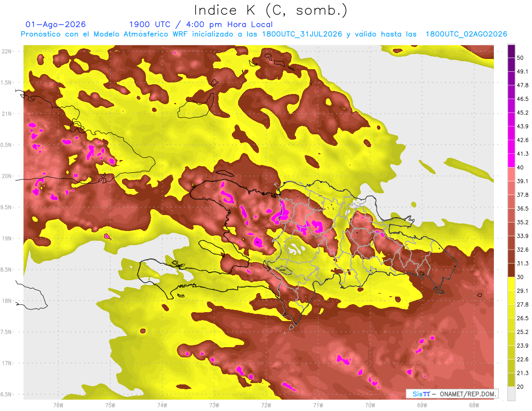Click the 22N latitude axis label
Viewport: 532px width, 411px height.
click(x=8, y=51)
